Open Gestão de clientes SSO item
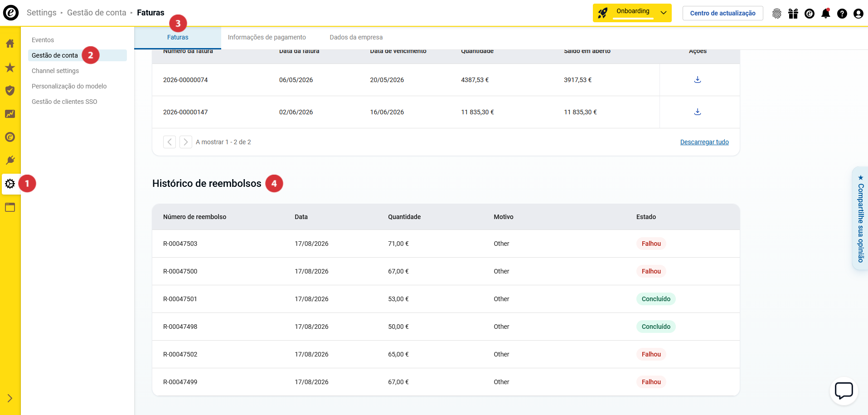Viewport: 868px width, 415px height. [64, 102]
